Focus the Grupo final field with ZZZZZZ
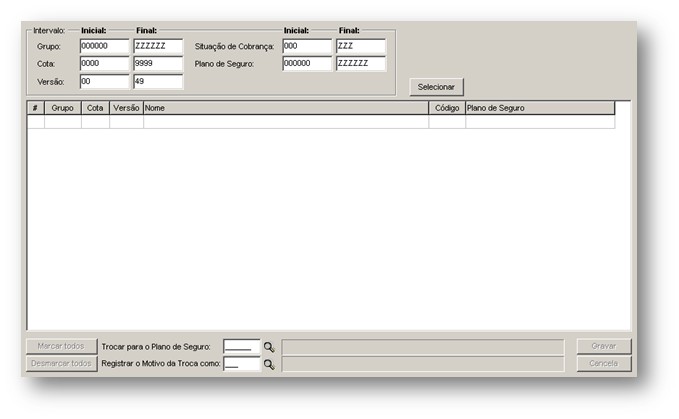 tap(158, 46)
